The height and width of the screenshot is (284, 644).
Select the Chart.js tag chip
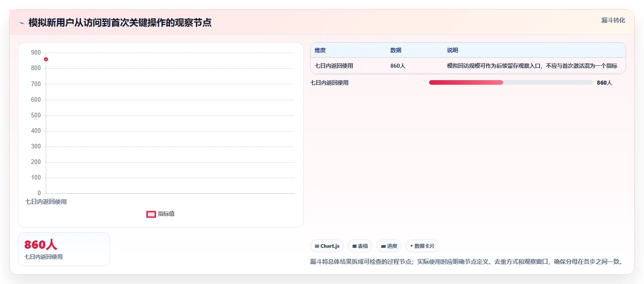point(327,246)
